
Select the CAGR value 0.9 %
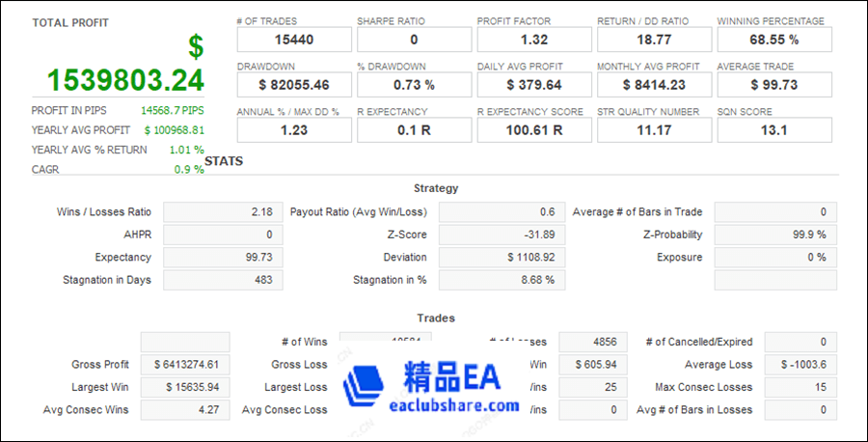[x=189, y=170]
